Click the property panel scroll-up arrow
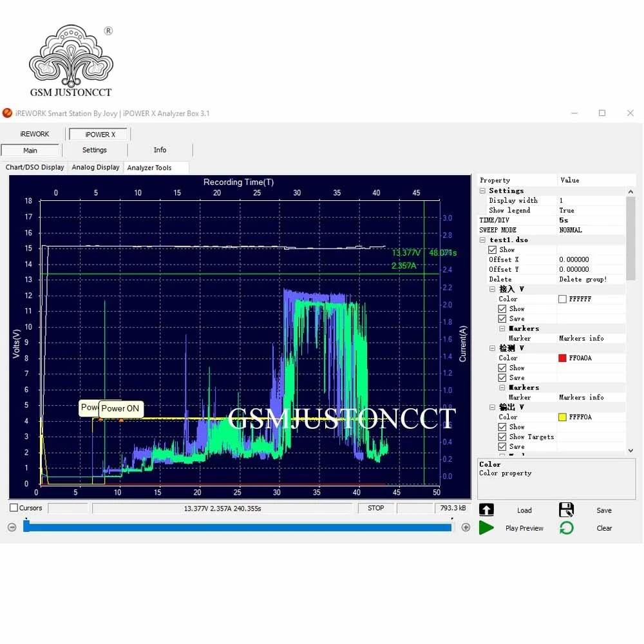The width and height of the screenshot is (644, 644). click(631, 191)
